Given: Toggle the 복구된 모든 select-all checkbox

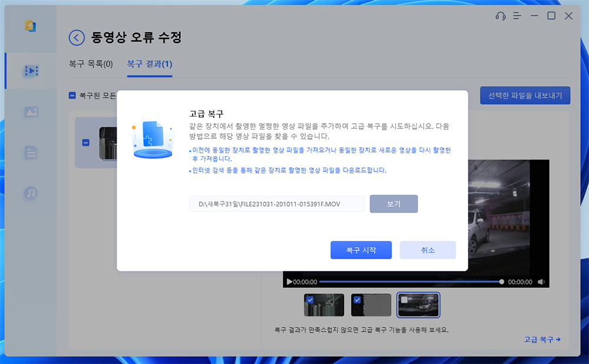Looking at the screenshot, I should [72, 95].
